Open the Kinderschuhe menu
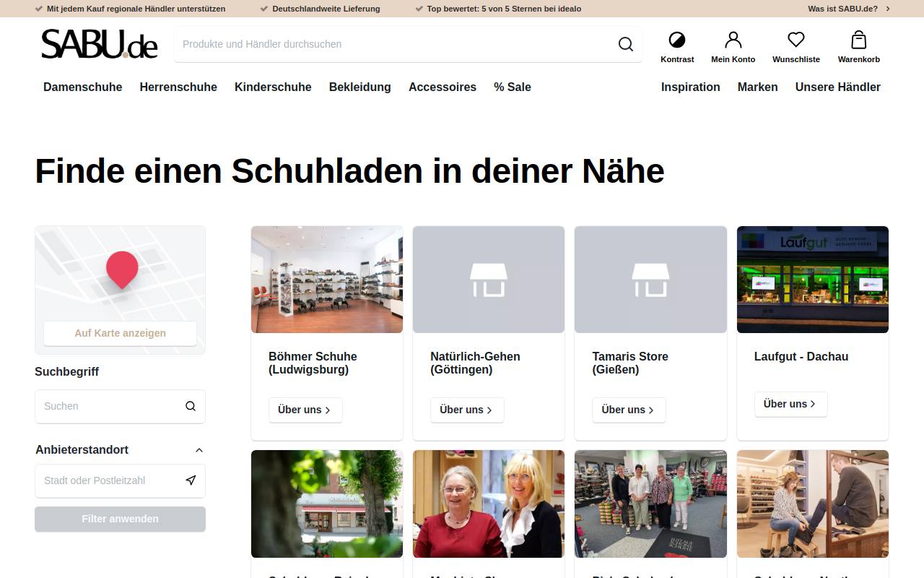The image size is (924, 578). [273, 87]
